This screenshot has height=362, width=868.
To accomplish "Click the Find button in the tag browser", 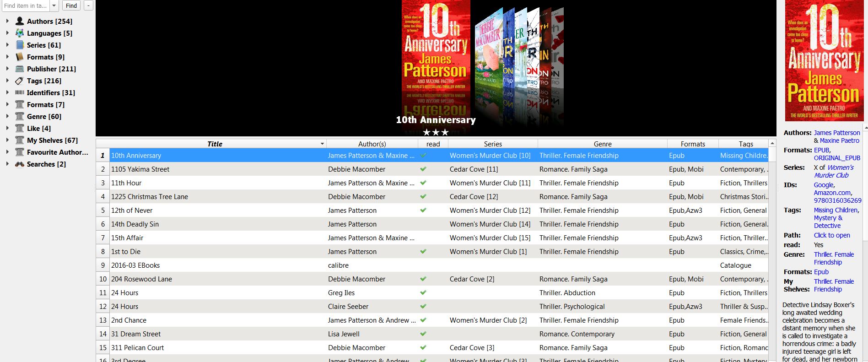I will coord(71,5).
